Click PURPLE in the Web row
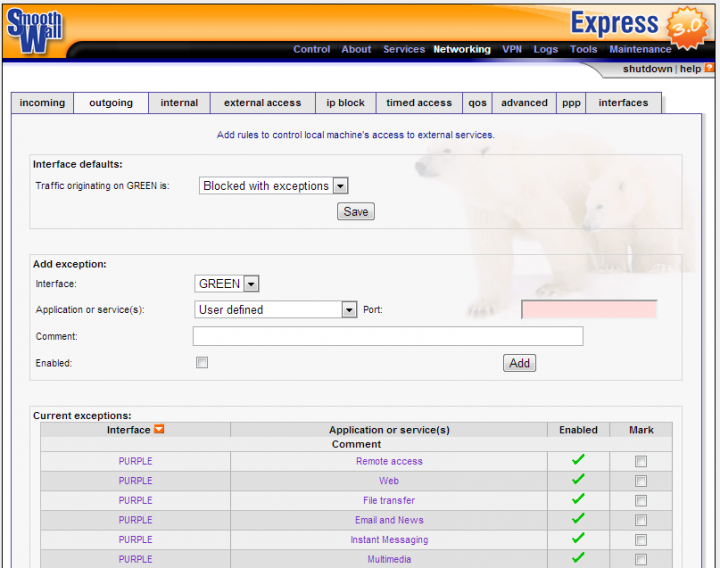 coord(135,481)
